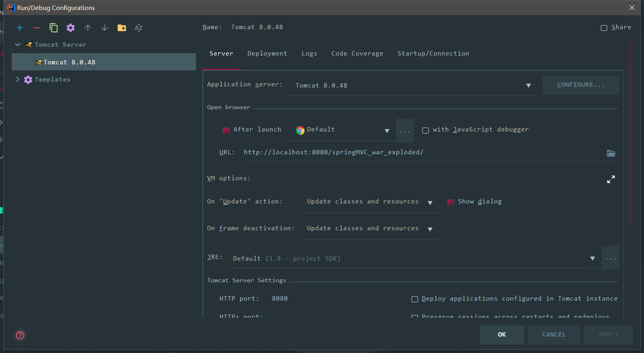Click the Remove Configuration minus icon

tap(36, 28)
